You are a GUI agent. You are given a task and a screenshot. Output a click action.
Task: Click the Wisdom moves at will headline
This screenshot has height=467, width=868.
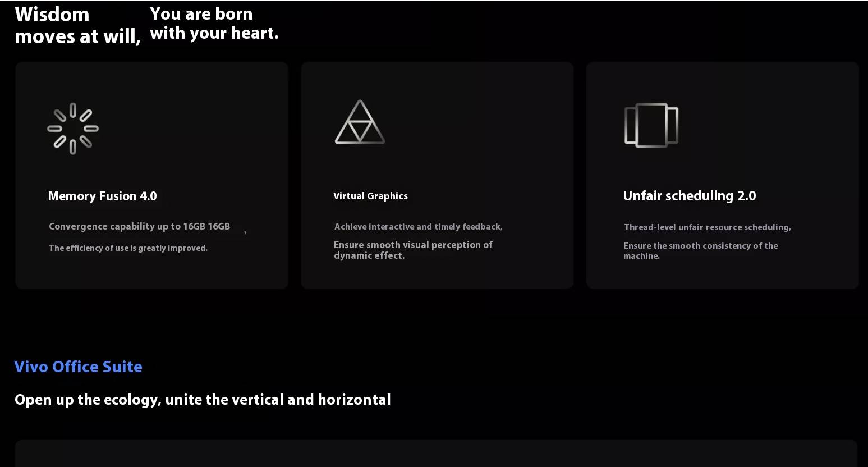click(77, 25)
